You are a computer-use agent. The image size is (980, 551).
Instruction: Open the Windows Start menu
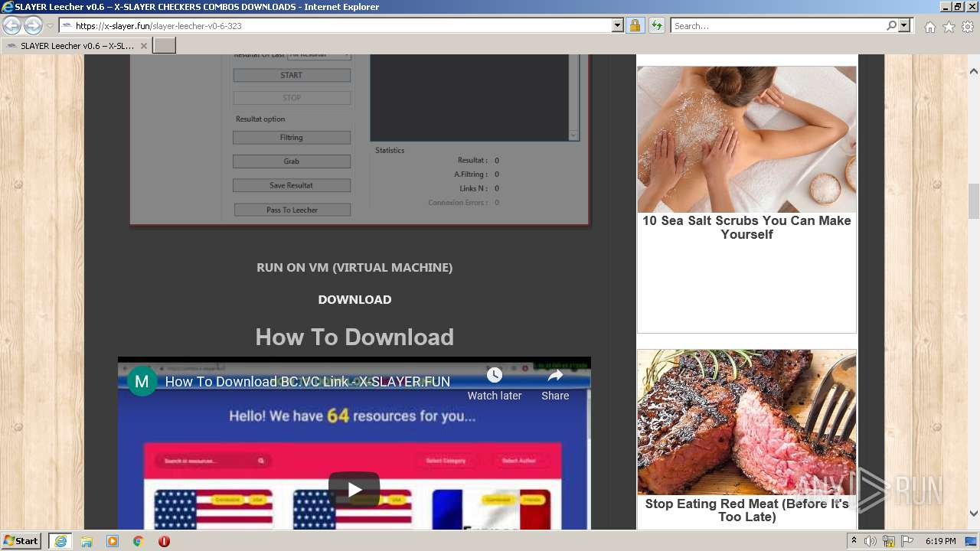click(x=21, y=541)
